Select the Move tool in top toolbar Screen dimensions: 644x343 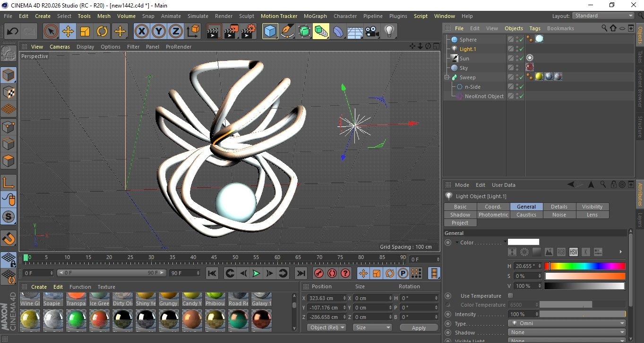pyautogui.click(x=68, y=32)
